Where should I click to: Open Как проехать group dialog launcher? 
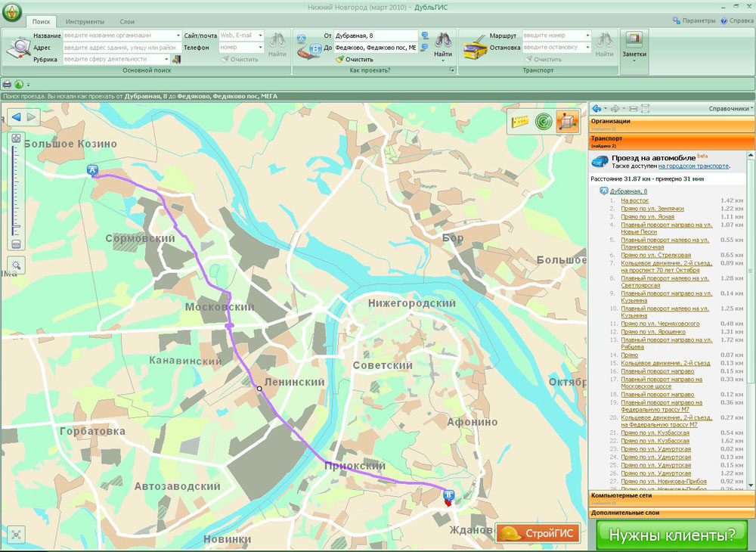452,70
